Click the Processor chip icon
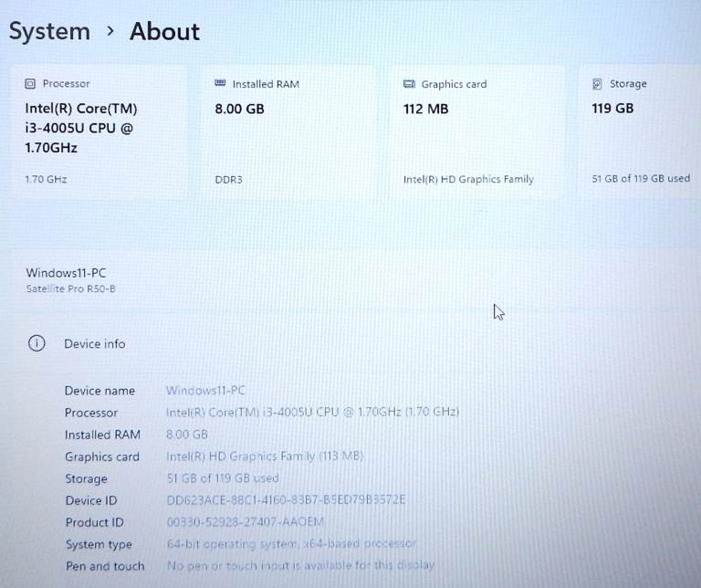Image resolution: width=701 pixels, height=588 pixels. (30, 84)
